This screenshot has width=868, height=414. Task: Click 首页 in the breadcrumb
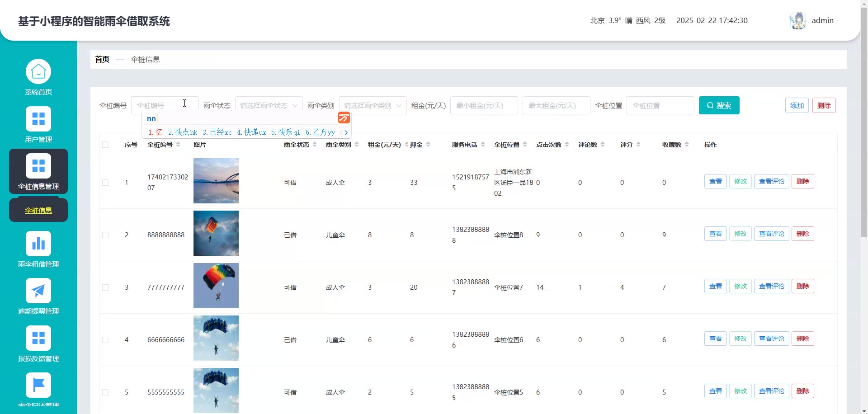(x=102, y=59)
